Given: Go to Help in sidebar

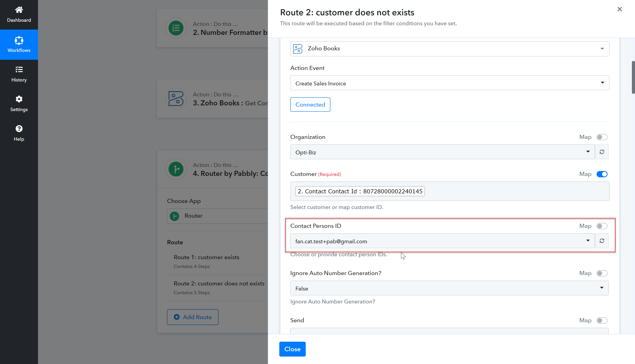Looking at the screenshot, I should pos(19,133).
